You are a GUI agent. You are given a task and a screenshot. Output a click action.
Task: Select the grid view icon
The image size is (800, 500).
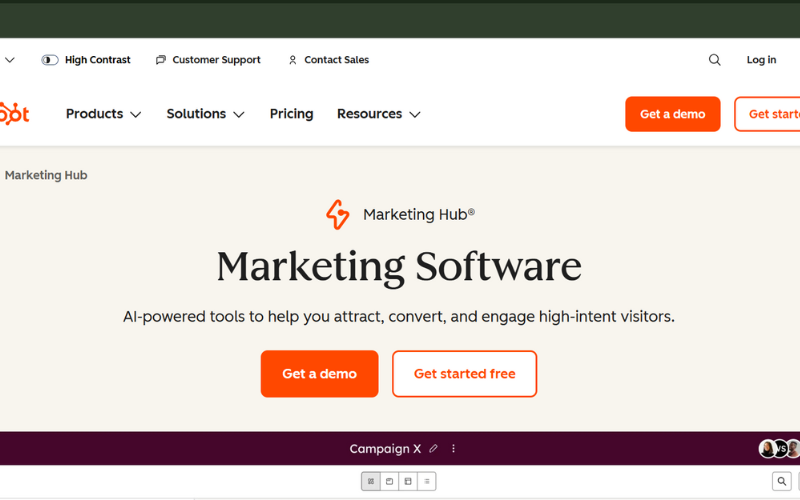click(371, 481)
